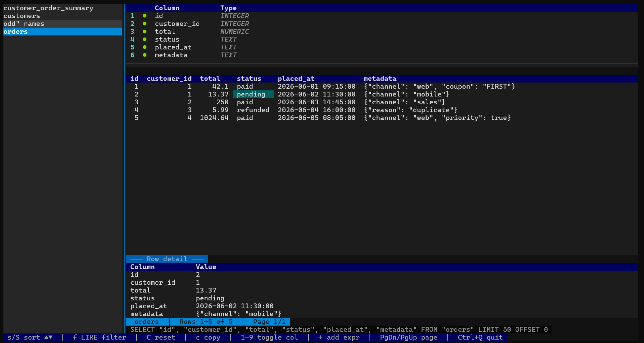Click the status value 'pending' in Row detail
The image size is (644, 343).
pos(210,298)
